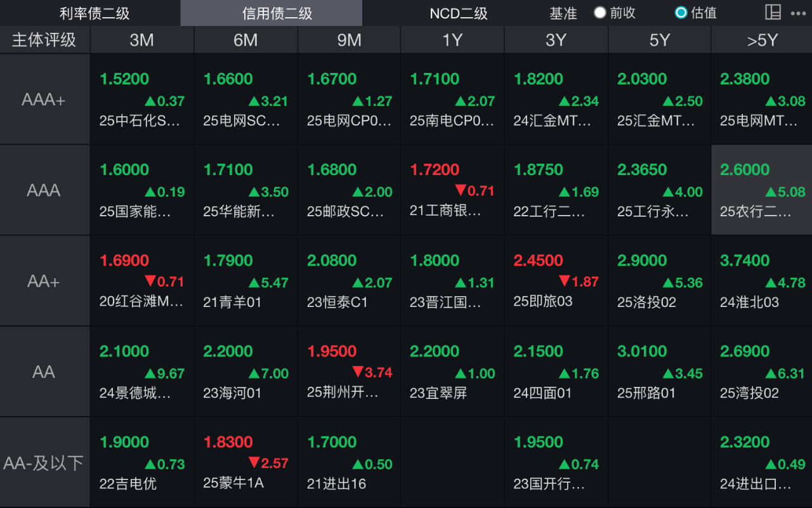Open the 25农行二 highlighted cell
The width and height of the screenshot is (812, 508).
coord(761,190)
